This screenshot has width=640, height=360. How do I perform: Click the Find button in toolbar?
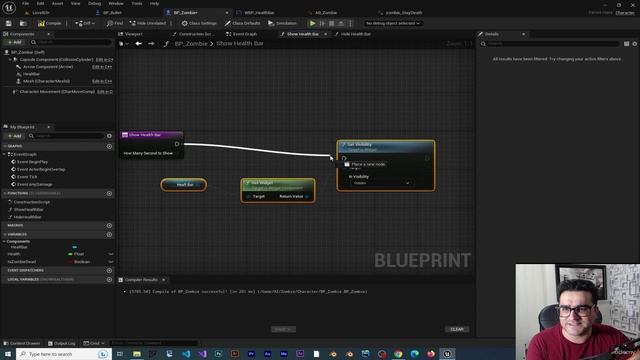pos(115,23)
